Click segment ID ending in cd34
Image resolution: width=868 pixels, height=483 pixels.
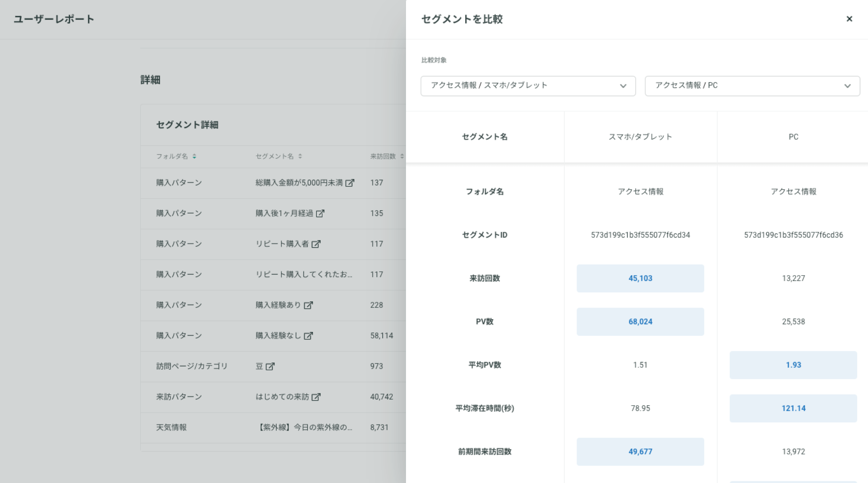point(640,235)
